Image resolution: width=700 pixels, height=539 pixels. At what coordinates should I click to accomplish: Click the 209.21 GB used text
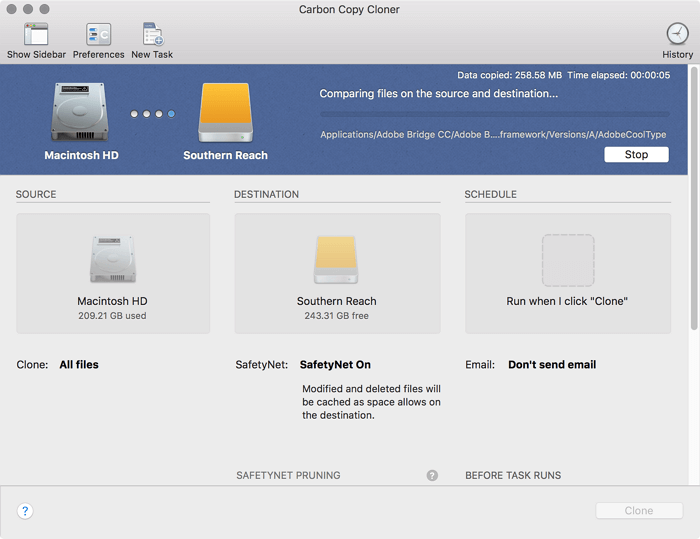(112, 316)
